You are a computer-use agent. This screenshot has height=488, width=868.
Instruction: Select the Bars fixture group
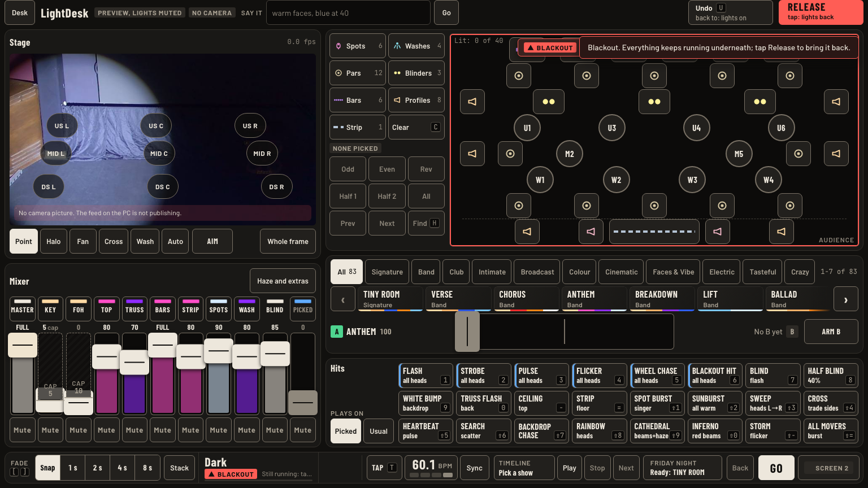(358, 101)
